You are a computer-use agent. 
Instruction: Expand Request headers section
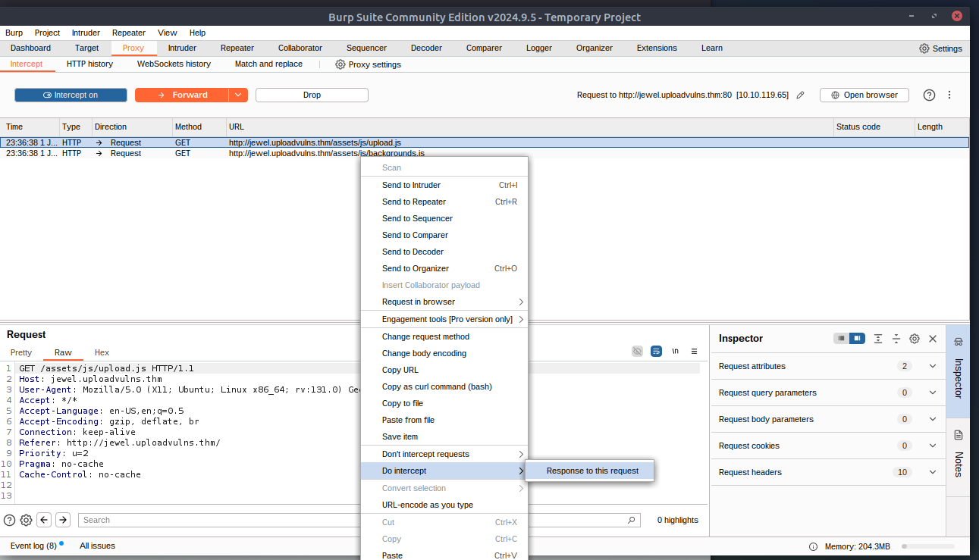pyautogui.click(x=933, y=472)
